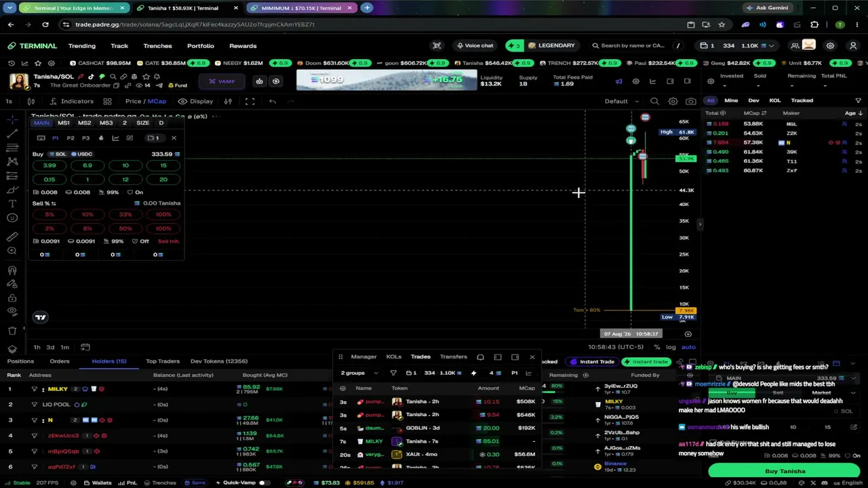Open candlestick chart type selector

(x=31, y=101)
